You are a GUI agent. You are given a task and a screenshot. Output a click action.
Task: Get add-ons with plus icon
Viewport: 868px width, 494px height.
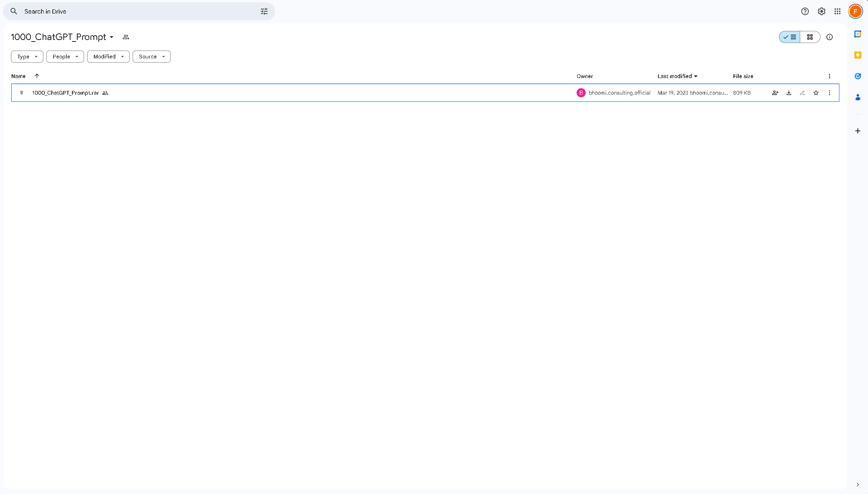tap(858, 131)
